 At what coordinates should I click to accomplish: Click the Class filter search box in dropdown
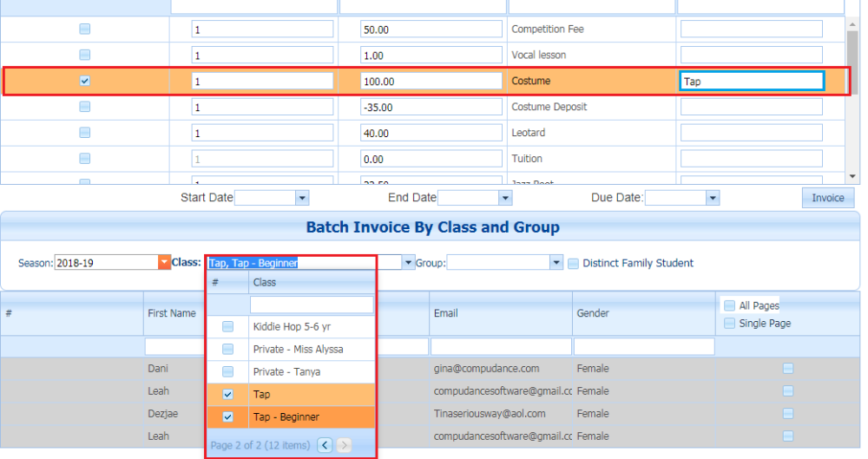tap(312, 305)
